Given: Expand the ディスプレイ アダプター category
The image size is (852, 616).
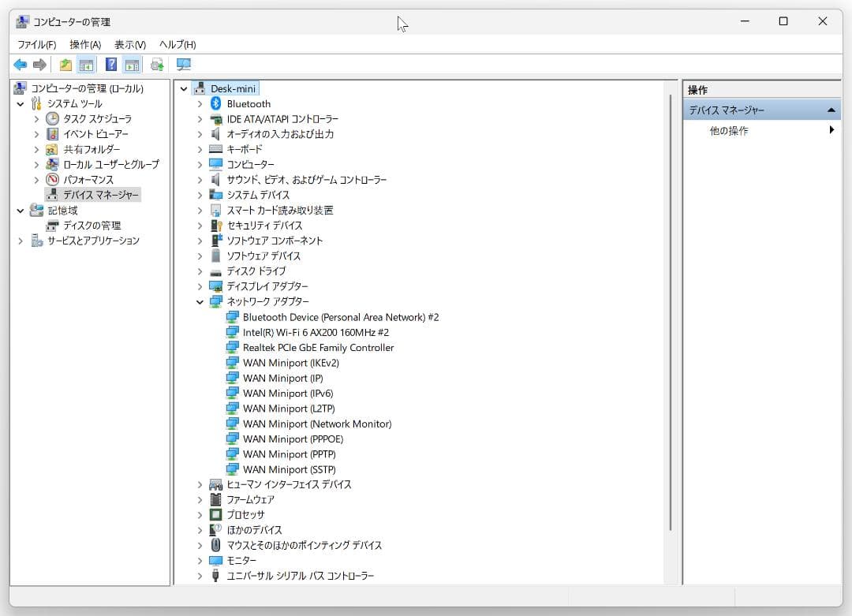Looking at the screenshot, I should point(200,287).
